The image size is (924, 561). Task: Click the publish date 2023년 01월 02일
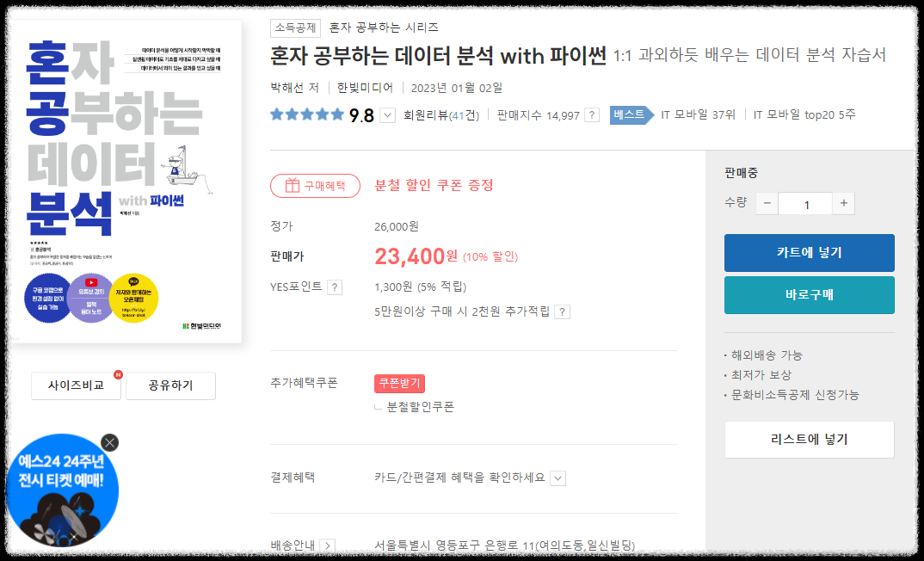pos(457,88)
